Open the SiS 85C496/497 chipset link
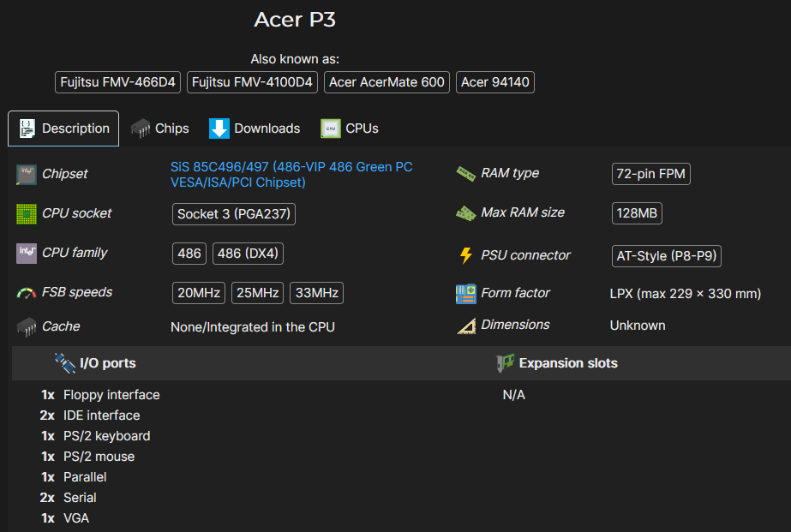This screenshot has width=791, height=532. (x=291, y=167)
